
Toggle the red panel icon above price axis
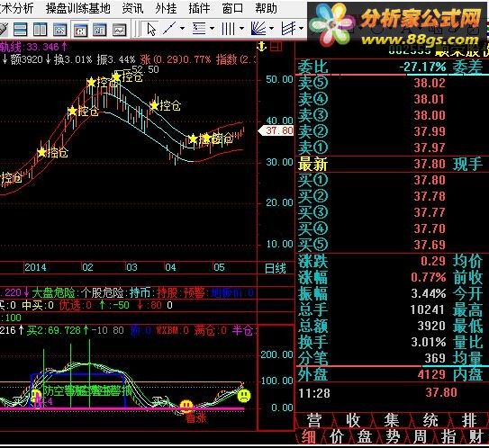click(276, 47)
